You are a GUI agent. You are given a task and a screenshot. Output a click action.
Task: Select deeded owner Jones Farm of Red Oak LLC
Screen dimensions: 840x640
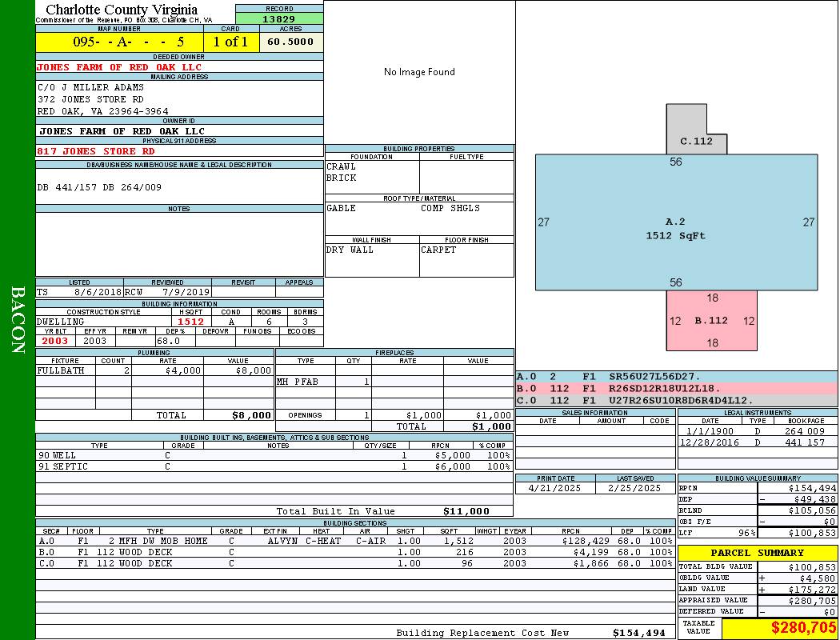coord(119,67)
